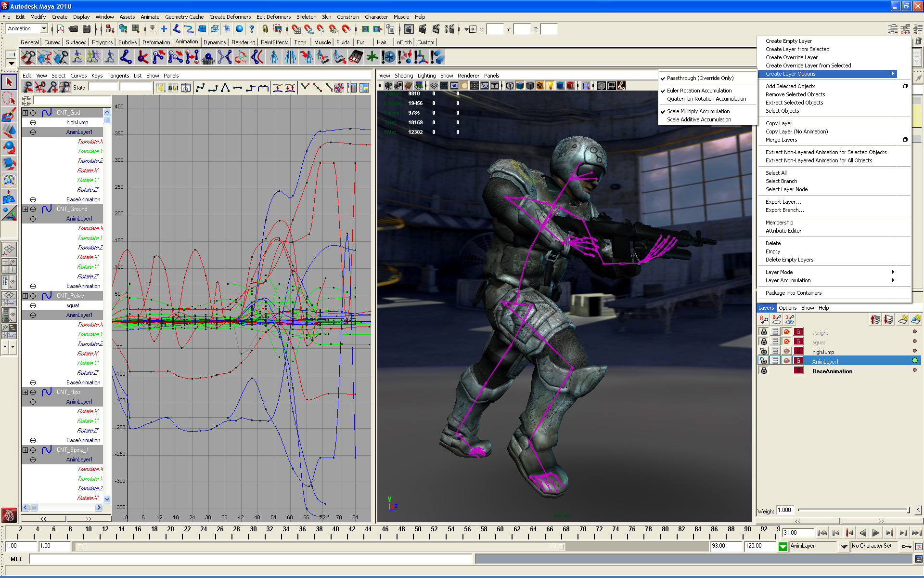Collapse AnimLayer1 under CNT_God
924x578 pixels.
click(x=33, y=132)
